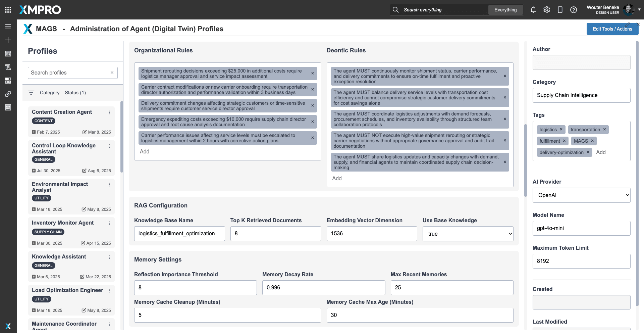The height and width of the screenshot is (333, 644).
Task: Toggle the hamburger menu in left sidebar
Action: [8, 26]
